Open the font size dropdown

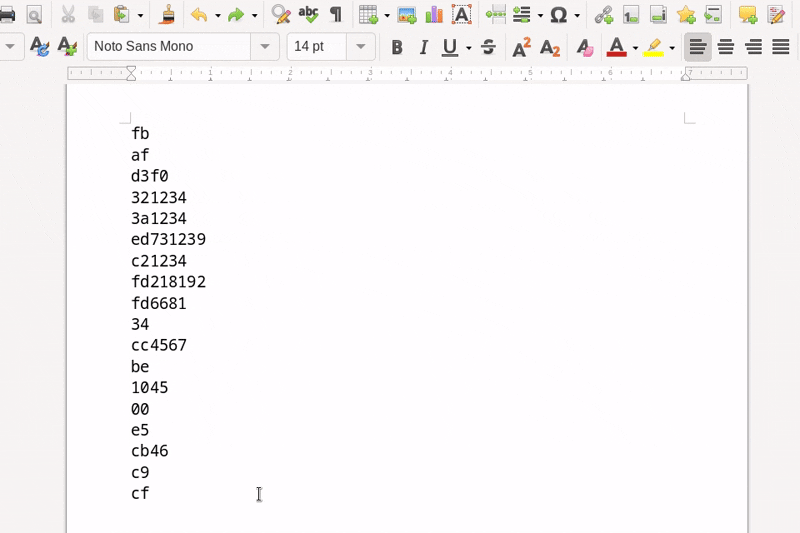click(x=361, y=47)
